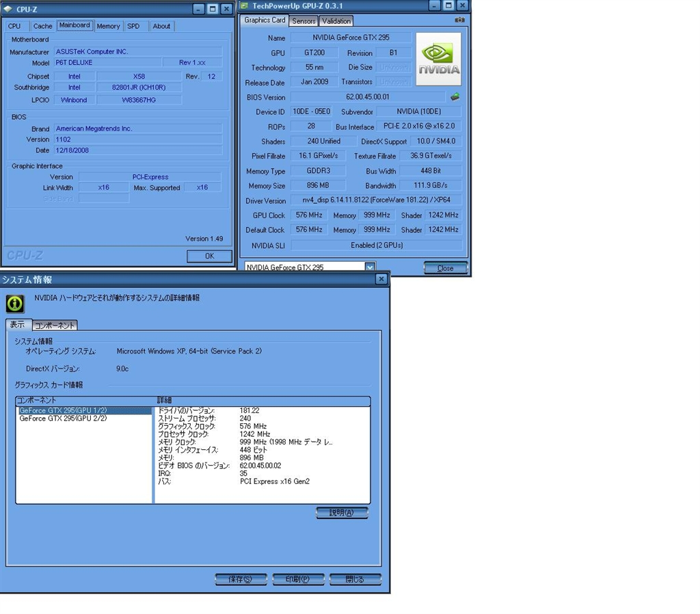Viewport: 700px width, 614px height.
Task: Click the NVIDIA SLI status field
Action: [377, 245]
